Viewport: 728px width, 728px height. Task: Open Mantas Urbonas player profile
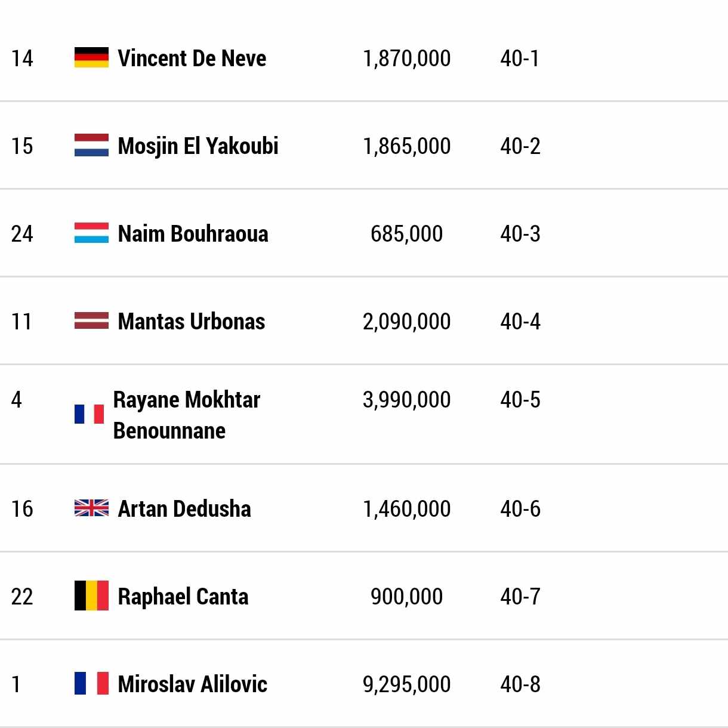(x=192, y=322)
